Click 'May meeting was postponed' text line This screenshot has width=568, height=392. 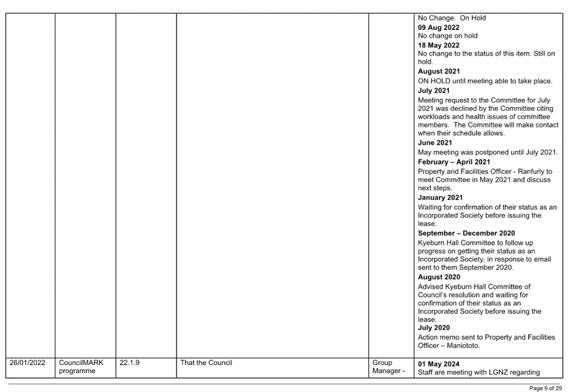tap(488, 153)
